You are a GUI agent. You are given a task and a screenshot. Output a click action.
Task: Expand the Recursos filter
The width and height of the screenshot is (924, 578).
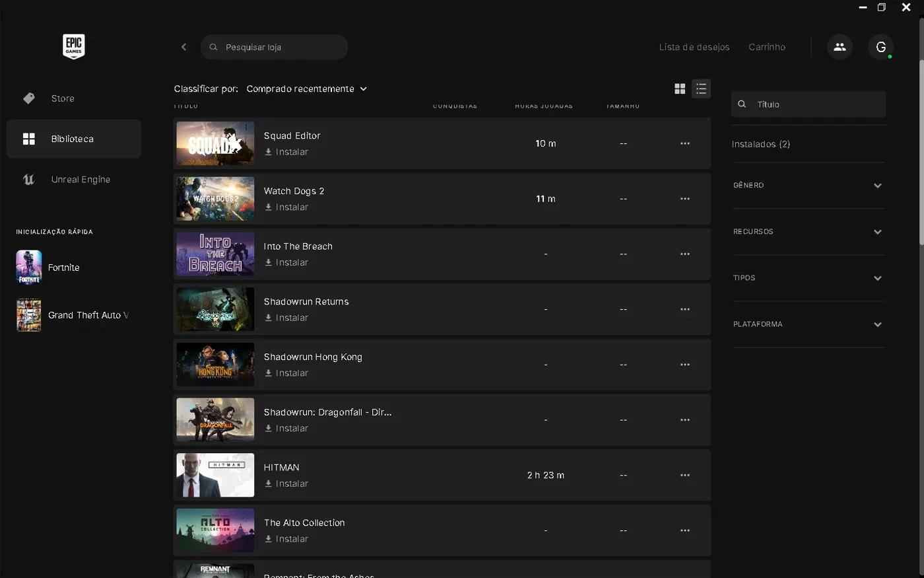[808, 232]
